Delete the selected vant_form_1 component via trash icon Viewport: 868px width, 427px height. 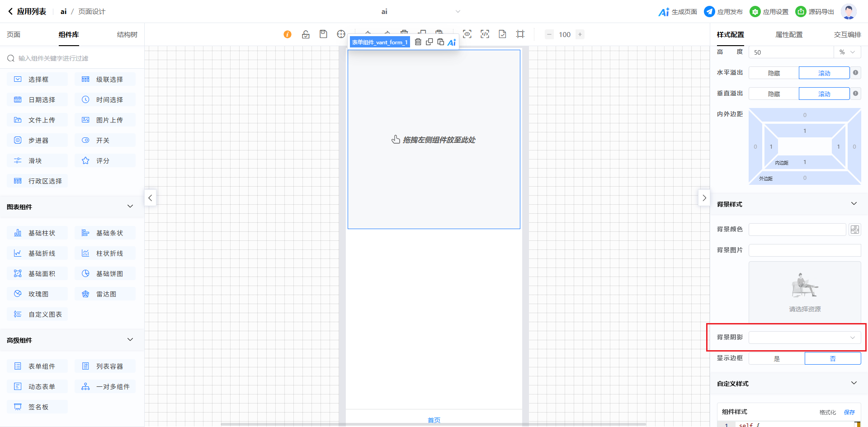(418, 42)
